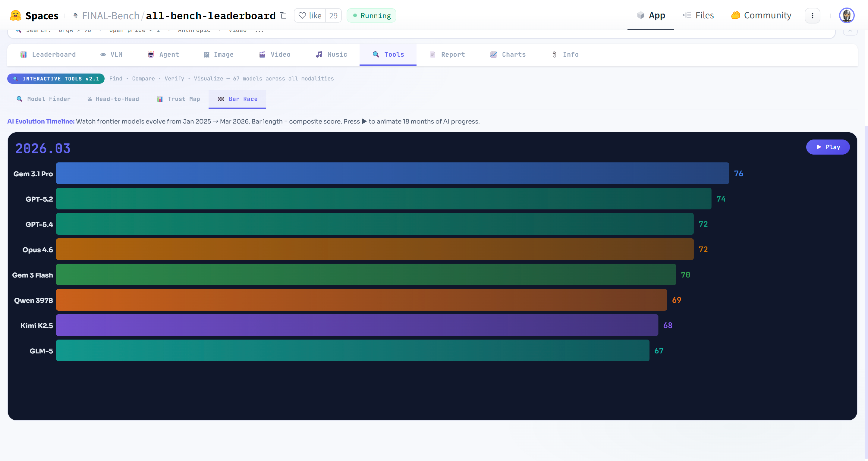Click the Hugging Face Spaces logo icon
The image size is (868, 461).
[x=15, y=15]
